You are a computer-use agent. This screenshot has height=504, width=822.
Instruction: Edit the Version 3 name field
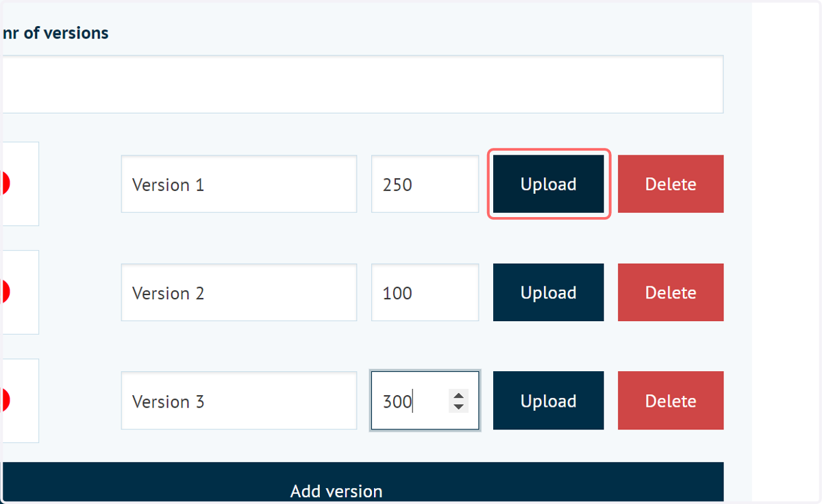tap(239, 401)
